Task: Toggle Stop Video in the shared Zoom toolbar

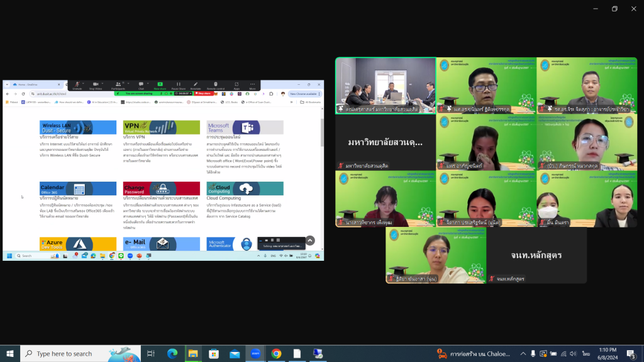Action: click(96, 85)
